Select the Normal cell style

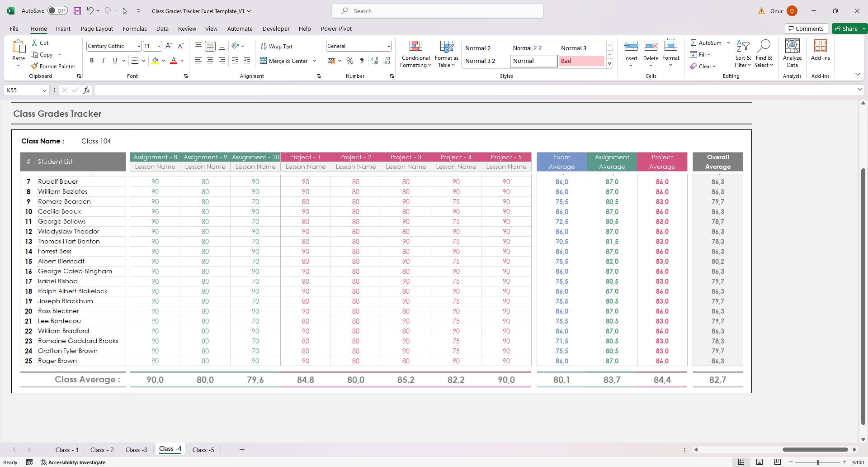(533, 61)
